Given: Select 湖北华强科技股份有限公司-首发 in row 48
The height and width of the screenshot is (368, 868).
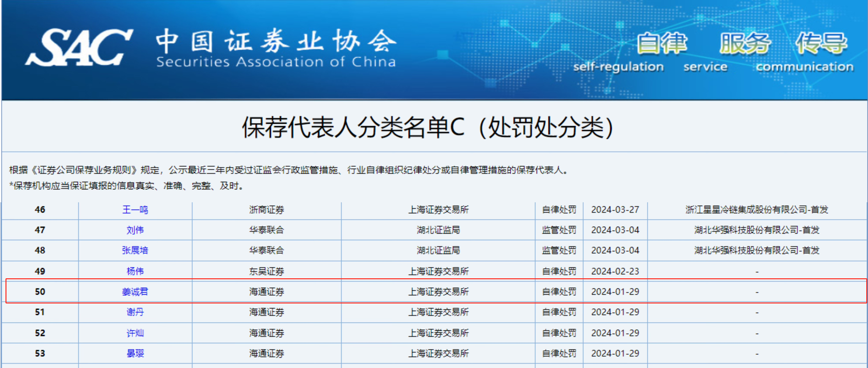Looking at the screenshot, I should [x=757, y=250].
